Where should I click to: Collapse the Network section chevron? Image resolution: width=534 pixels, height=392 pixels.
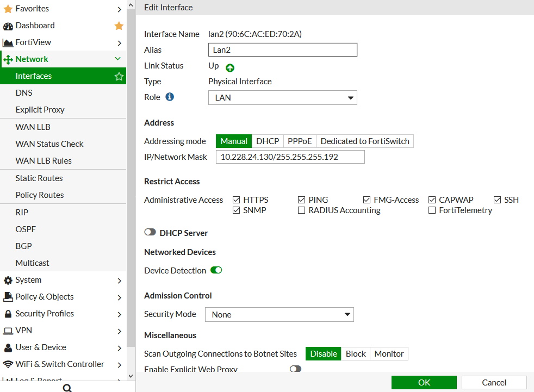(118, 59)
